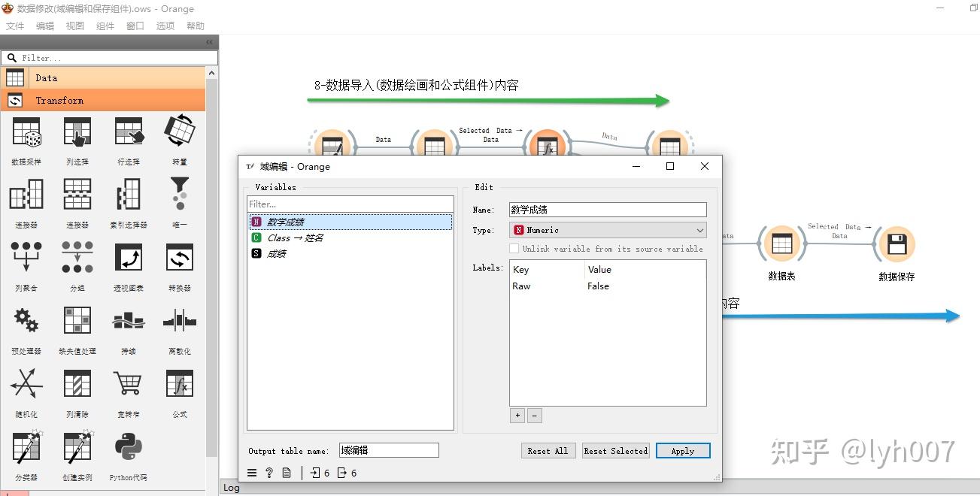Click the report document icon in the dialog
Image resolution: width=980 pixels, height=496 pixels.
pyautogui.click(x=287, y=473)
